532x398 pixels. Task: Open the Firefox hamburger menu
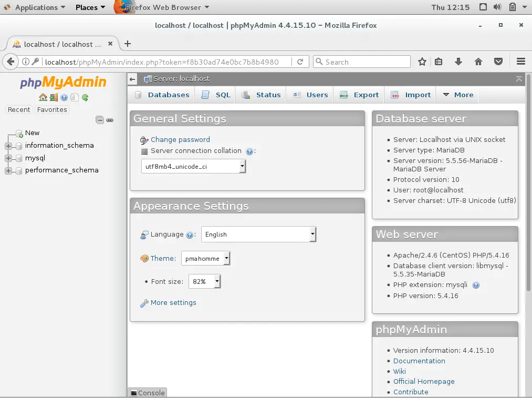click(x=521, y=62)
